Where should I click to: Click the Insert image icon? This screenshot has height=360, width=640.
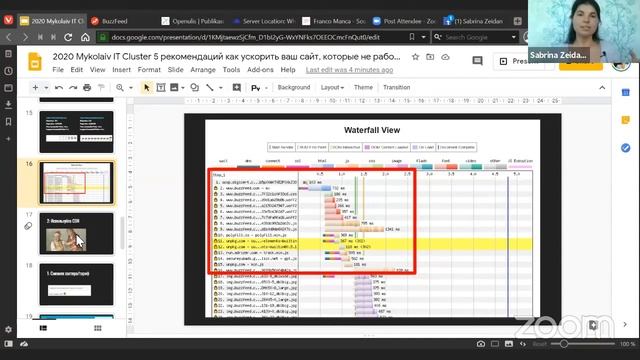coord(174,87)
